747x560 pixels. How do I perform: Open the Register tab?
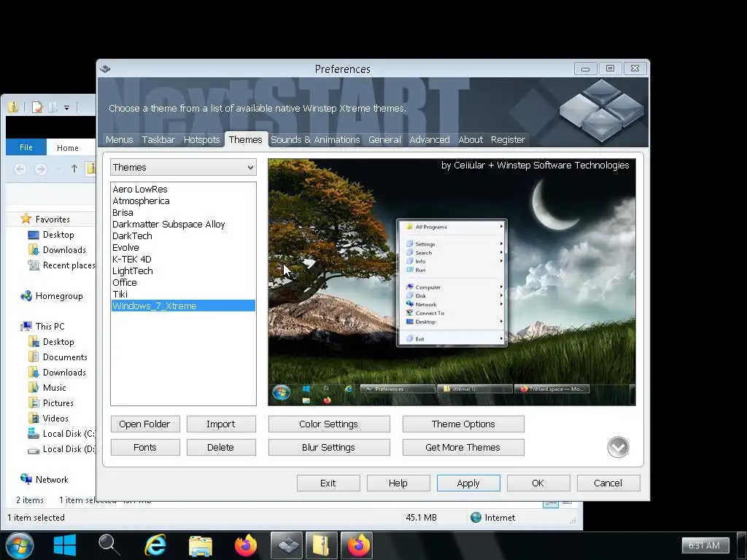(x=508, y=139)
